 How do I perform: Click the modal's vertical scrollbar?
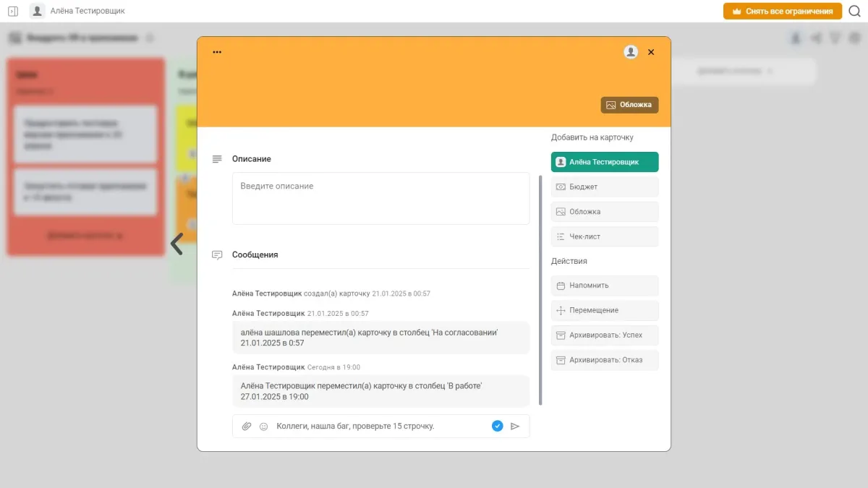coord(540,289)
